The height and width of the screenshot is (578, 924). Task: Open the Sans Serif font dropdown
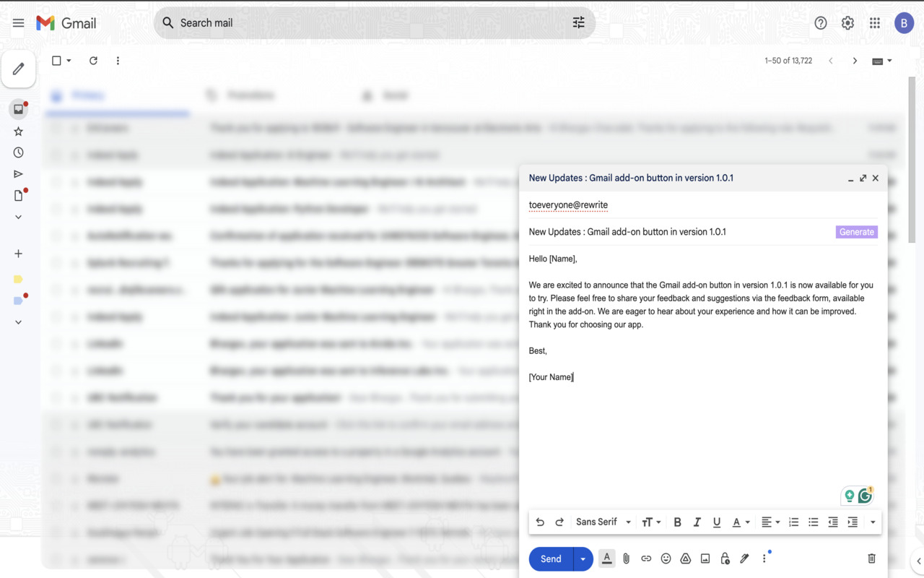pos(603,522)
